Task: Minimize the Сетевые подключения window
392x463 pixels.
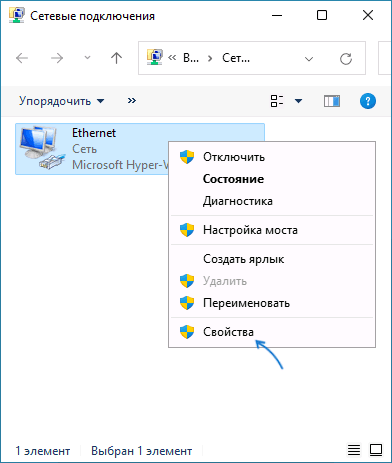Action: (x=277, y=15)
